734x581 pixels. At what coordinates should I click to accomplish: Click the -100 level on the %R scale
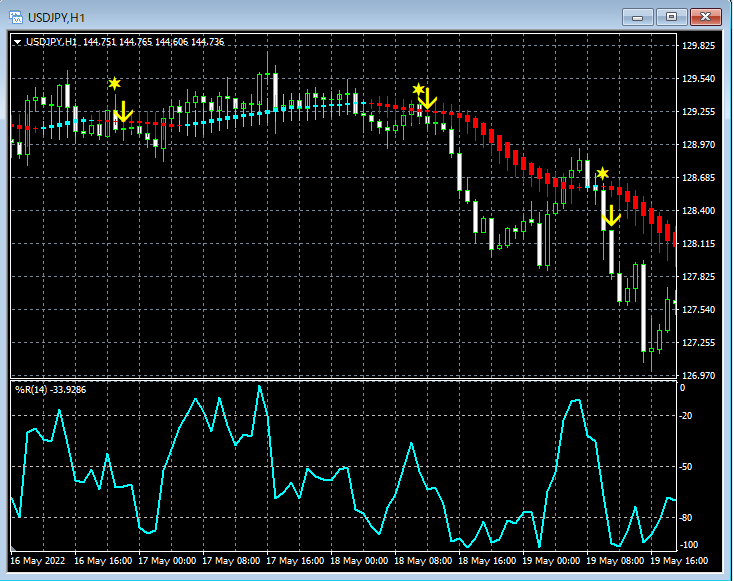pyautogui.click(x=688, y=545)
